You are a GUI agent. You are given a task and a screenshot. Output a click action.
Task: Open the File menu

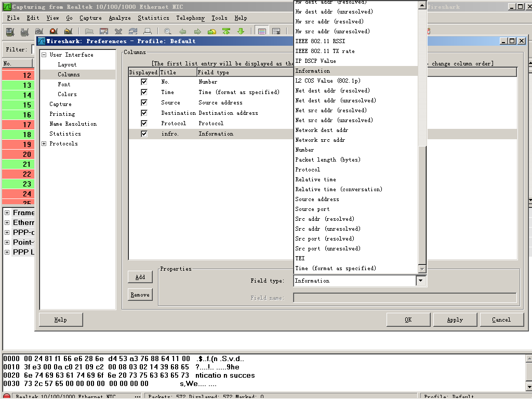[x=13, y=18]
